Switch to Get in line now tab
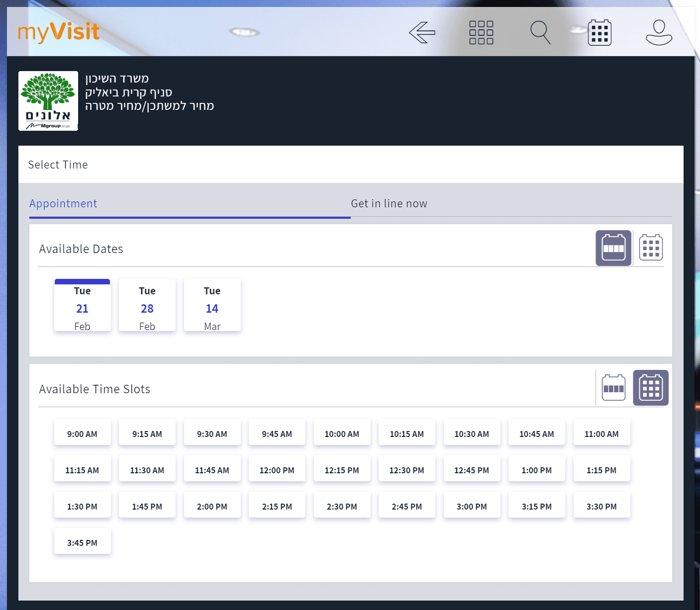 pos(389,204)
